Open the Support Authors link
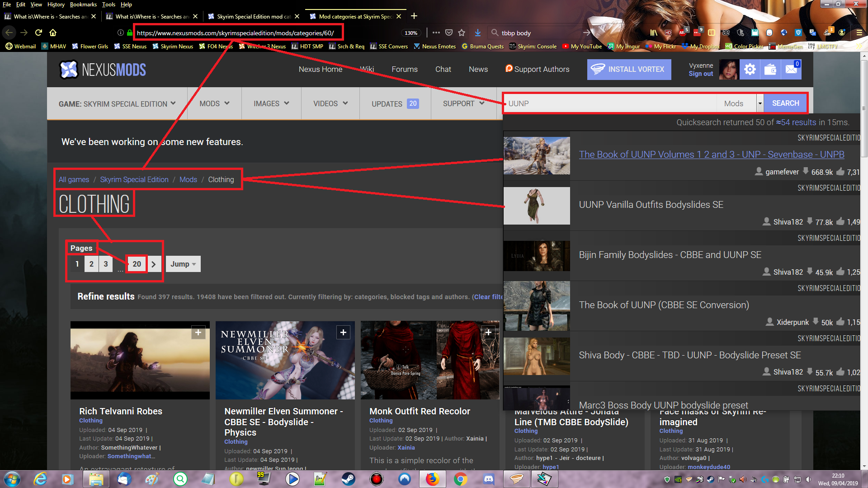Screen dimensions: 868x488 (537, 69)
